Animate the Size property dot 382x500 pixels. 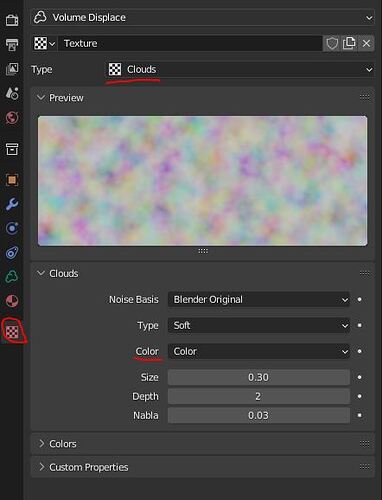(x=360, y=377)
